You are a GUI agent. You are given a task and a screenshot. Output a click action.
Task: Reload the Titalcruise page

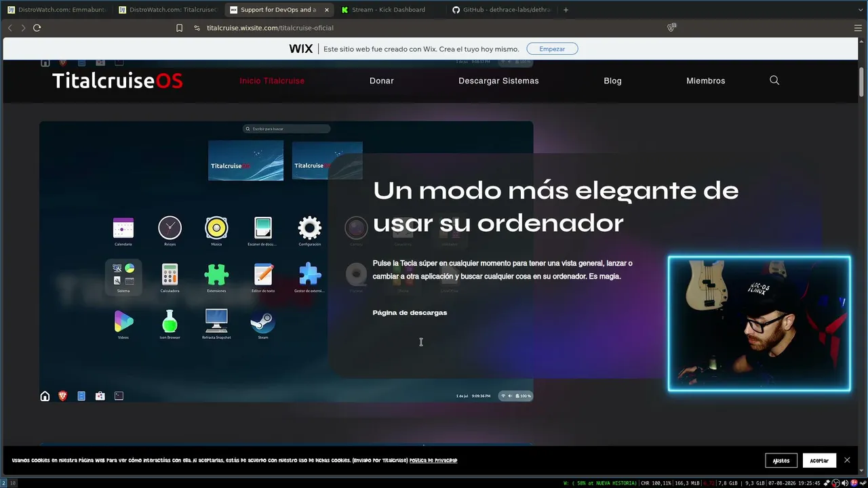point(37,28)
